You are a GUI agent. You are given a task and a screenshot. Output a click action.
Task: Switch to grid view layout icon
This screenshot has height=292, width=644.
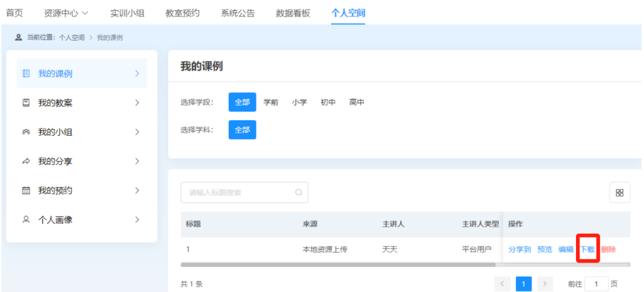(620, 193)
